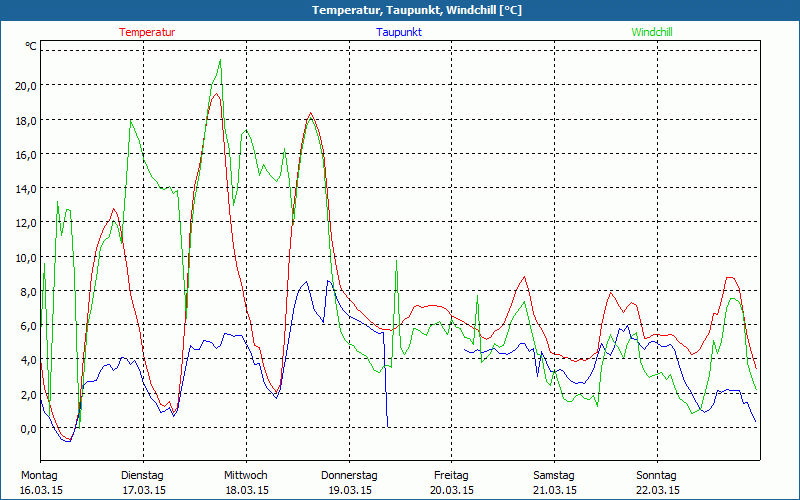Click the Mittwoch day label

pyautogui.click(x=245, y=475)
